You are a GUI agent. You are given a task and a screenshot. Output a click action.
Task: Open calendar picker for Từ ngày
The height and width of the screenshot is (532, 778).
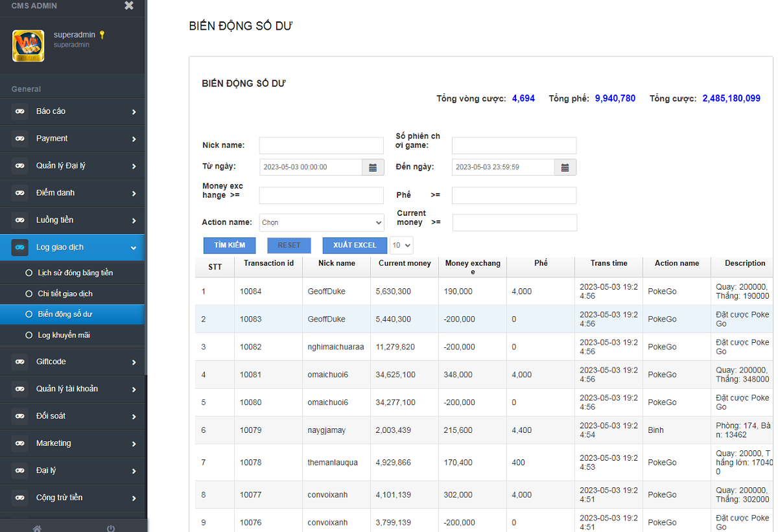[373, 167]
